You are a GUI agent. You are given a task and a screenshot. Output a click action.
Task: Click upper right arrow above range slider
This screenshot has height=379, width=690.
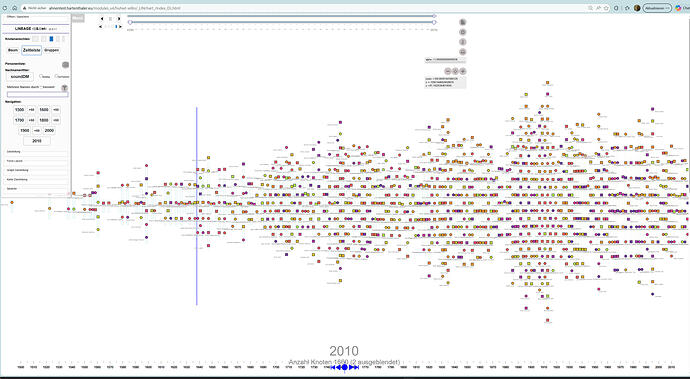pos(119,18)
